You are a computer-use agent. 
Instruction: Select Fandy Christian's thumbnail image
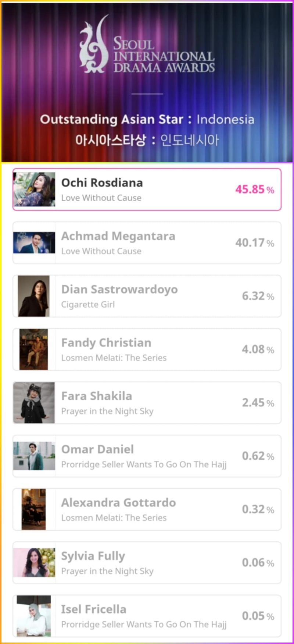tap(34, 350)
